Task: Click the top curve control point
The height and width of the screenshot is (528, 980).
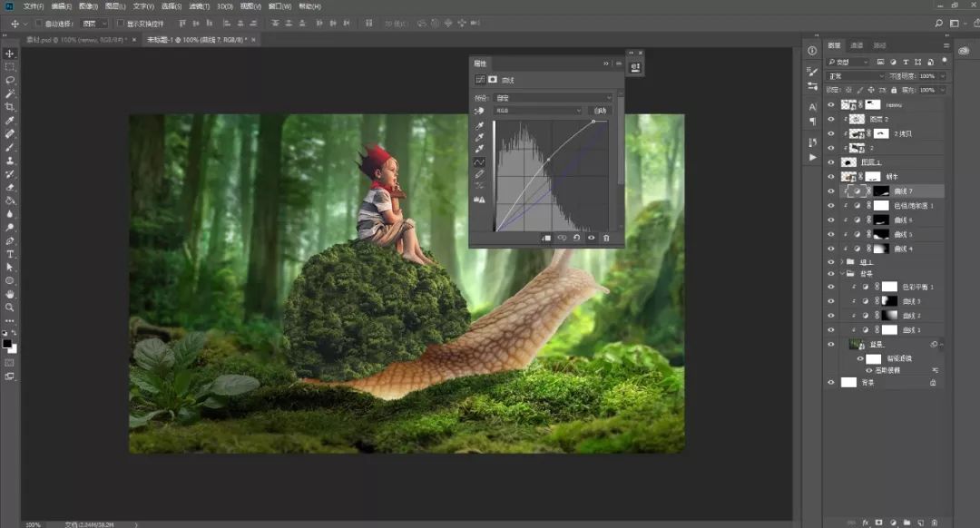Action: [593, 122]
